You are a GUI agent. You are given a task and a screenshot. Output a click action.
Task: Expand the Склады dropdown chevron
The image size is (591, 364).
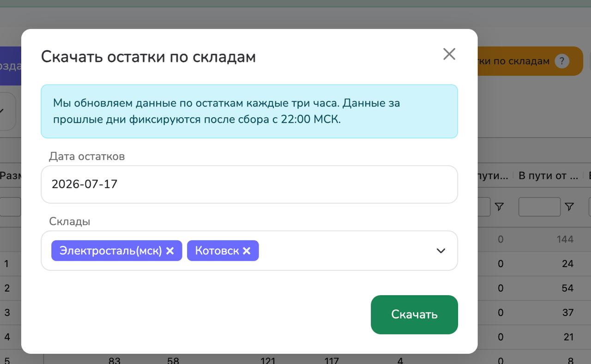441,251
